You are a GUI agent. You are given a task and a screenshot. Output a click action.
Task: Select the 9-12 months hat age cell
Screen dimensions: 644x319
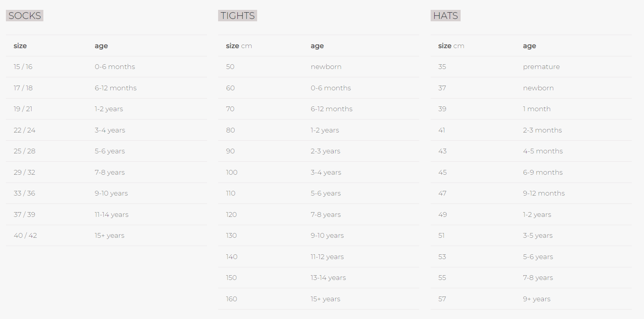pyautogui.click(x=544, y=193)
